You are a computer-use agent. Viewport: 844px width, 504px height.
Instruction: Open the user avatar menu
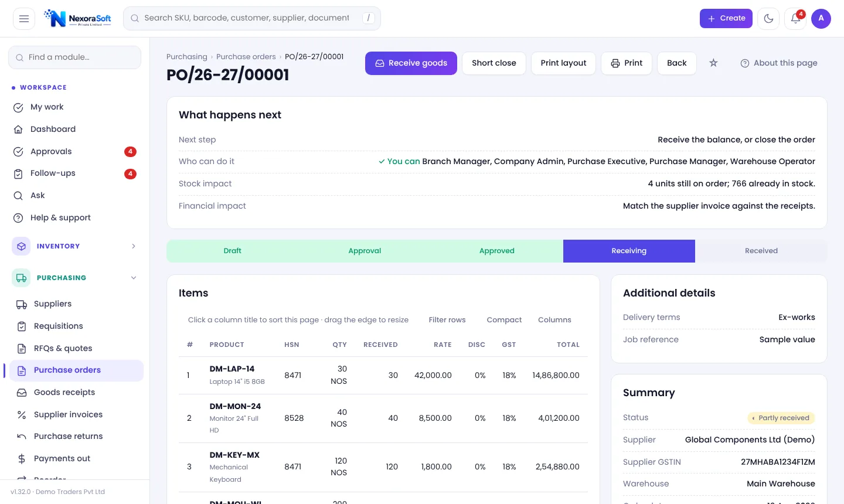click(821, 19)
